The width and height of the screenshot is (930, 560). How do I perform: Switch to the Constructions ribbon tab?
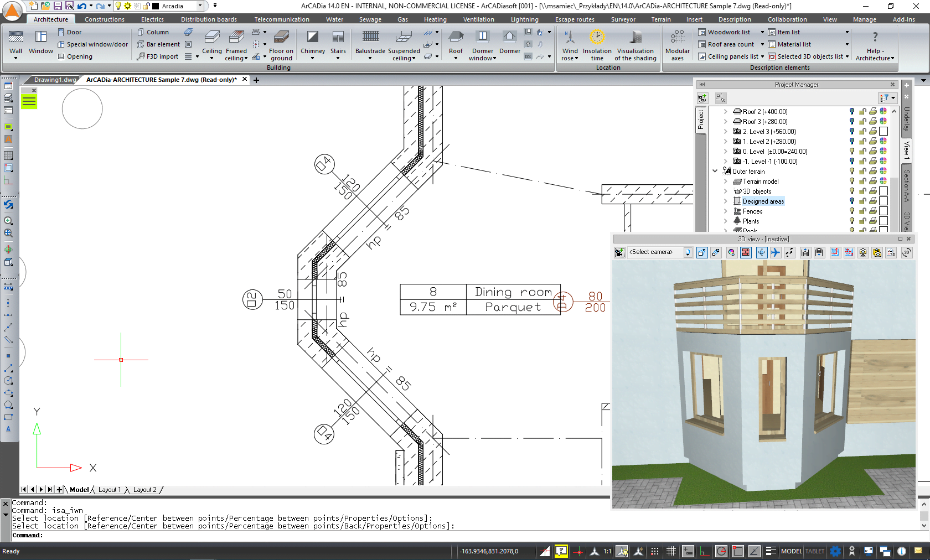tap(105, 19)
